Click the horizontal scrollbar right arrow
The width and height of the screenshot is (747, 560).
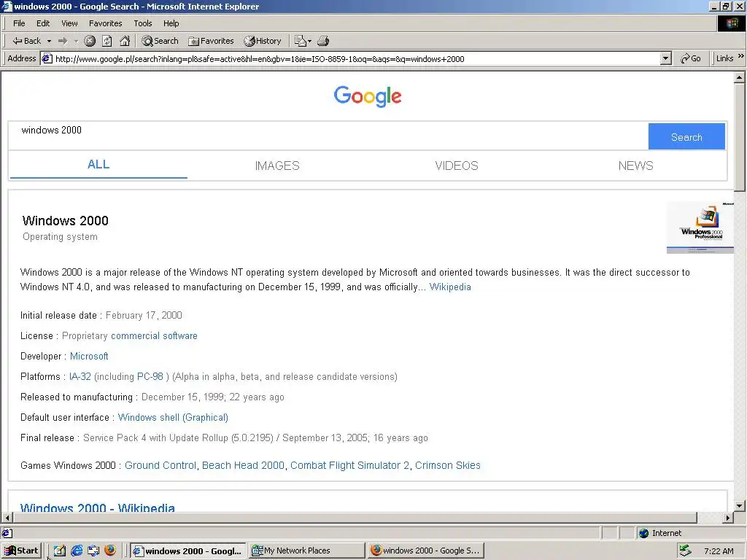tap(728, 518)
